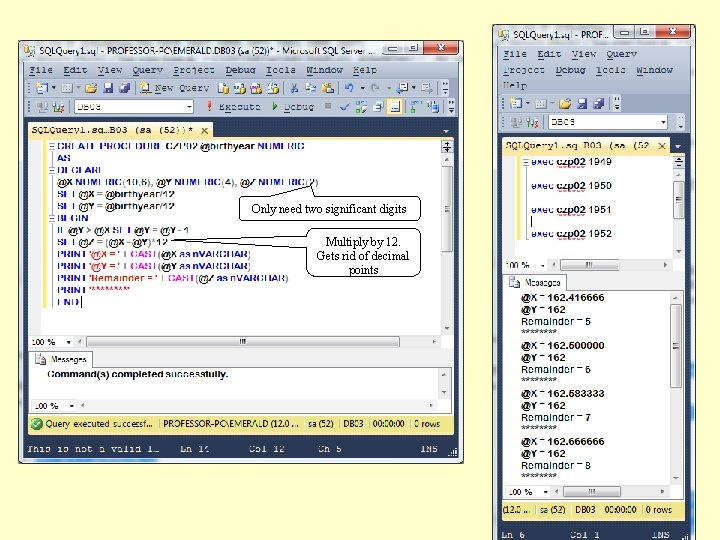Image resolution: width=720 pixels, height=540 pixels.
Task: Open undo history dropdown arrow
Action: 362,88
